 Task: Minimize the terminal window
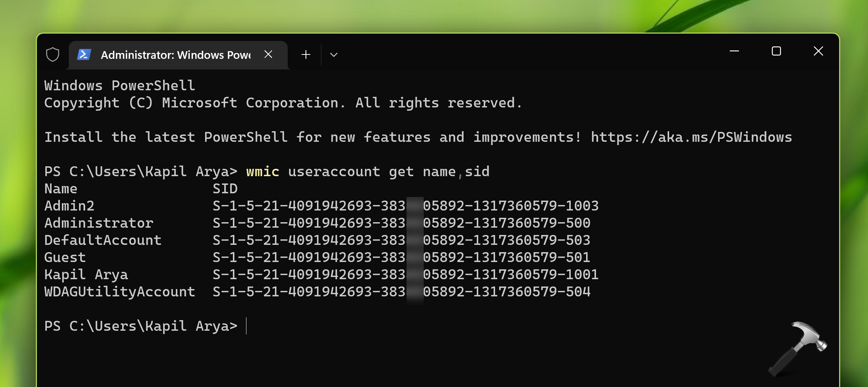[734, 51]
